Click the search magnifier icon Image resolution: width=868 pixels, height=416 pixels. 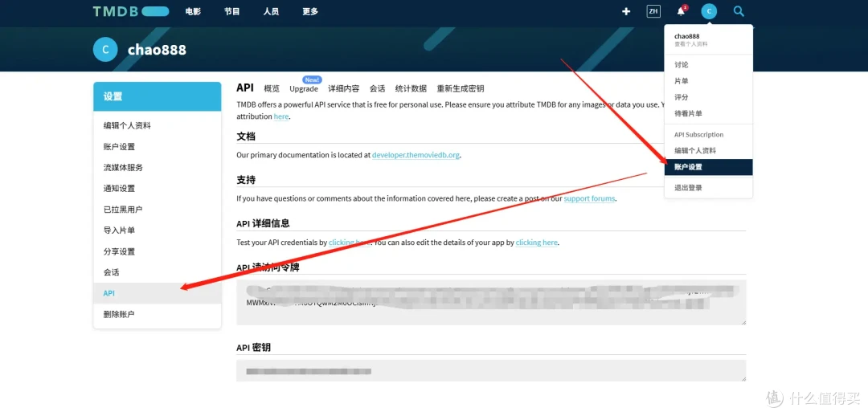[x=739, y=11]
